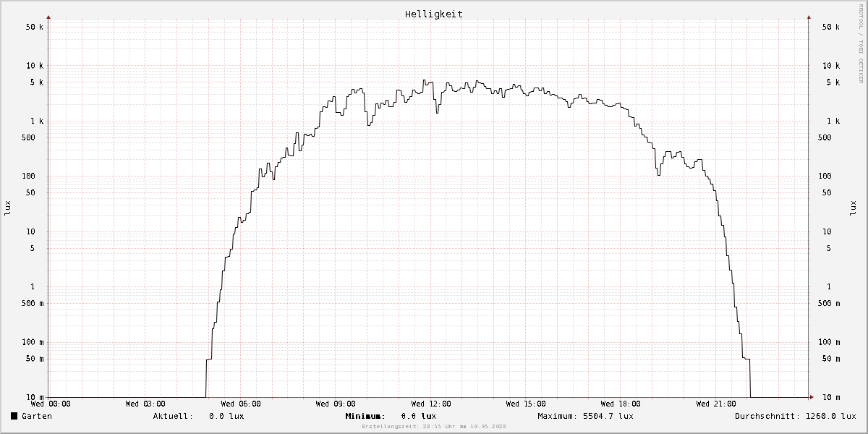The image size is (868, 434).
Task: Click the 100 m label on right axis
Action: pyautogui.click(x=829, y=342)
